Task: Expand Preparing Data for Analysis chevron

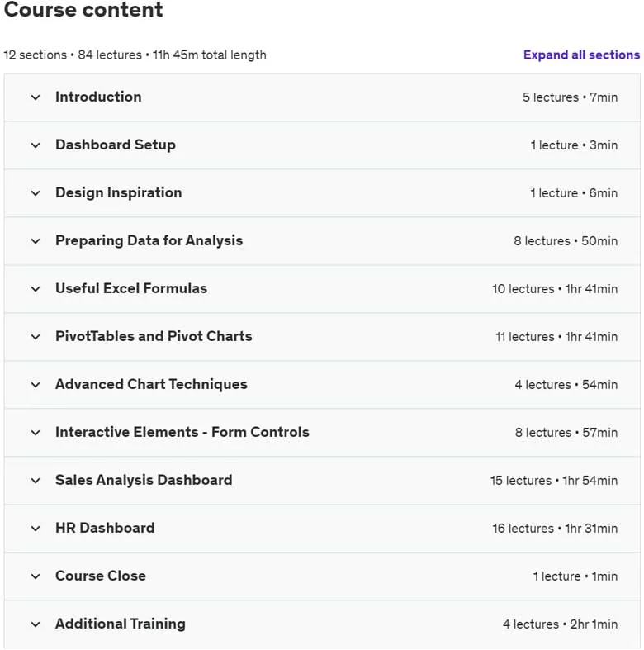Action: click(x=36, y=241)
